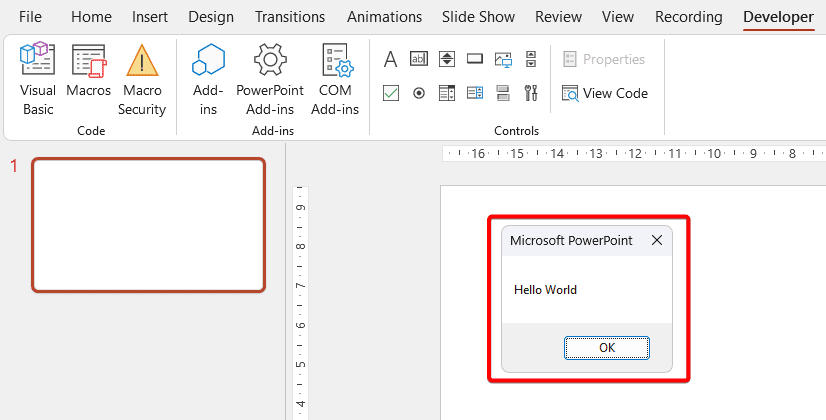Click View Code
826x420 pixels.
tap(604, 93)
